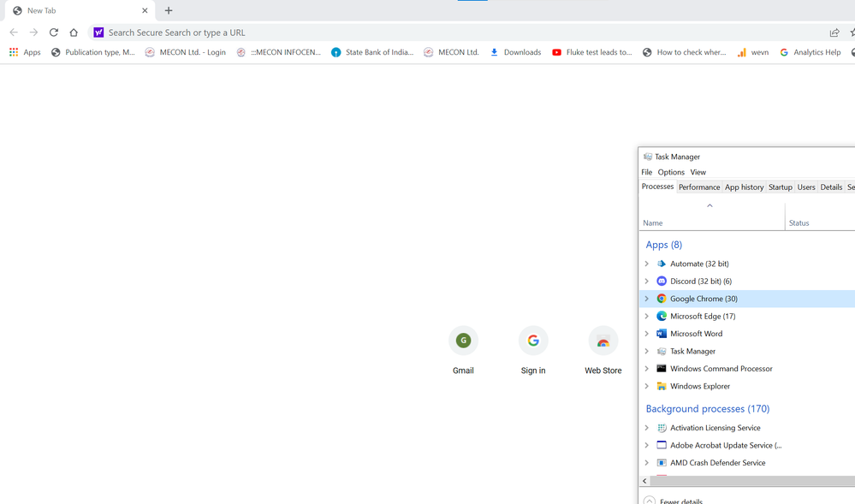Click the share page icon in address bar

click(834, 33)
